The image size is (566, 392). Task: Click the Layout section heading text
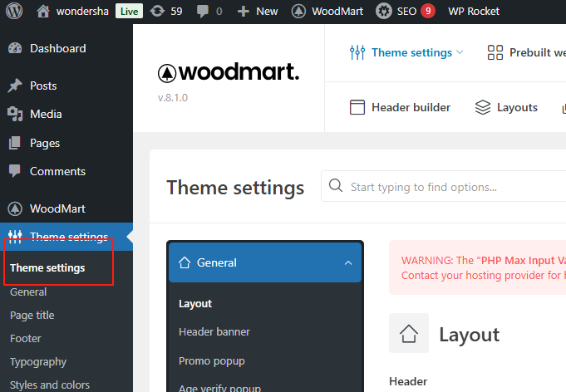pos(470,335)
